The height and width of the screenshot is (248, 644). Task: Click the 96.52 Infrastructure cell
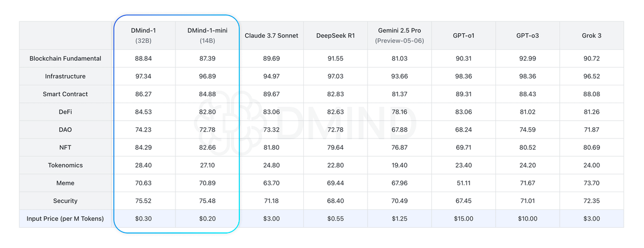pyautogui.click(x=592, y=76)
